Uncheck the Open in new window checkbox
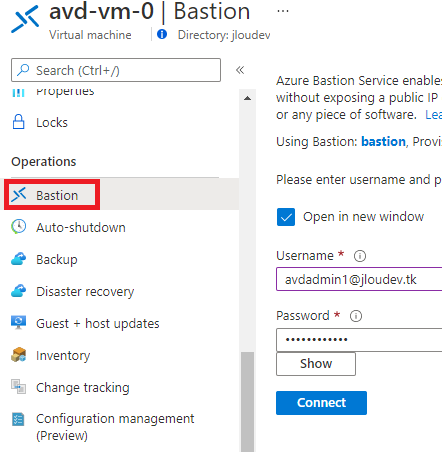Screen dimensions: 442x452 click(286, 217)
